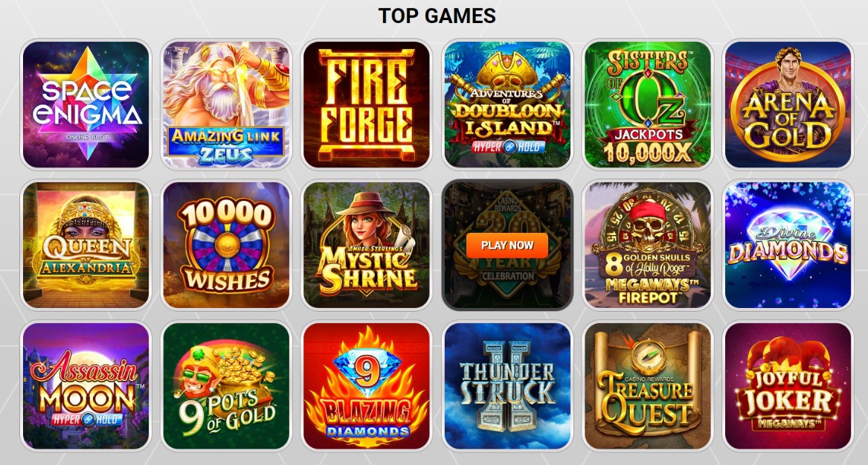Screen dimensions: 868x465
Task: Open Thunderstruck II game tile
Action: point(507,386)
